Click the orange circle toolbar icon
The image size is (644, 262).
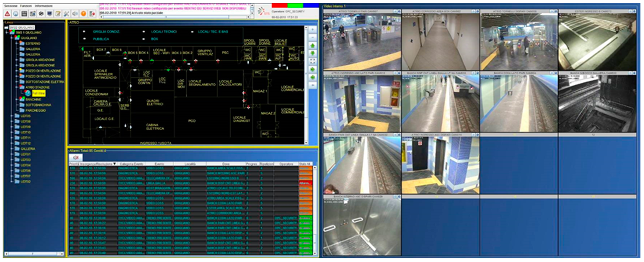tap(83, 14)
